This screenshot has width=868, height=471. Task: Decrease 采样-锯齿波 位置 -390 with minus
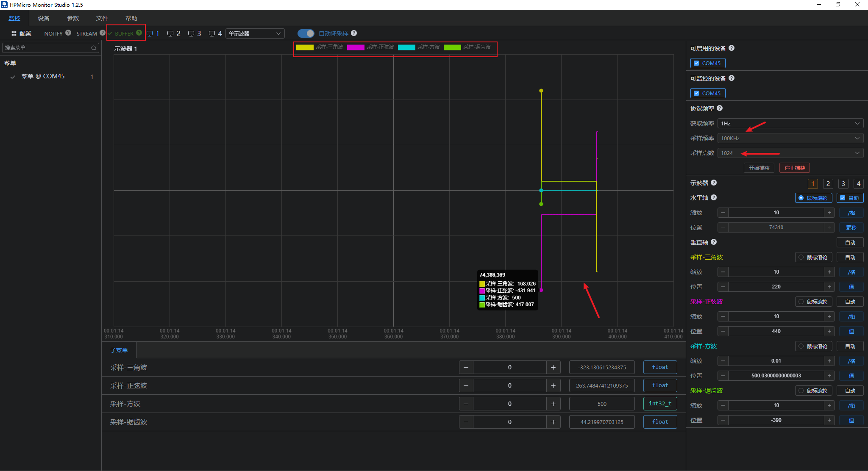tap(723, 420)
